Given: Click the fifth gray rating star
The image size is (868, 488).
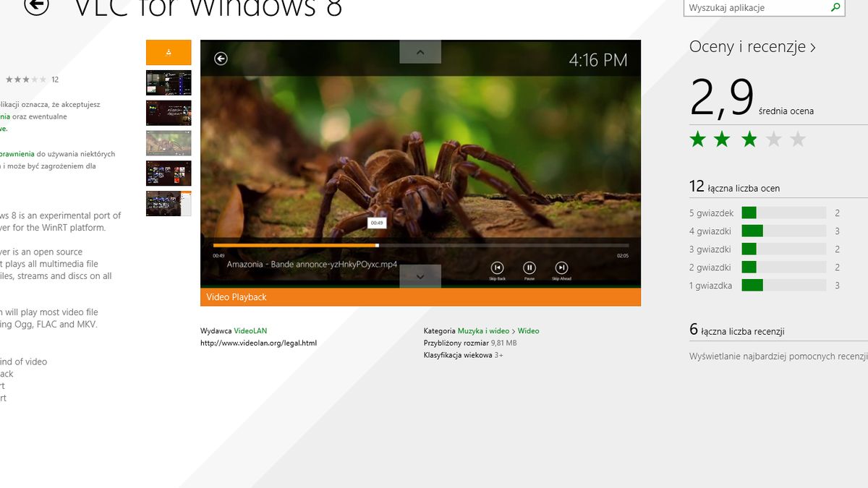Looking at the screenshot, I should 798,139.
